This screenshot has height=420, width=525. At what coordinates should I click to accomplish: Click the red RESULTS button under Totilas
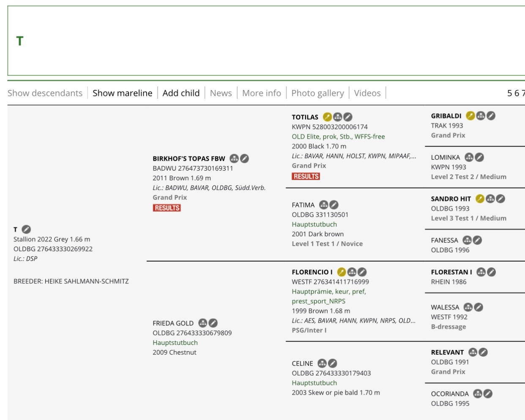pos(306,176)
